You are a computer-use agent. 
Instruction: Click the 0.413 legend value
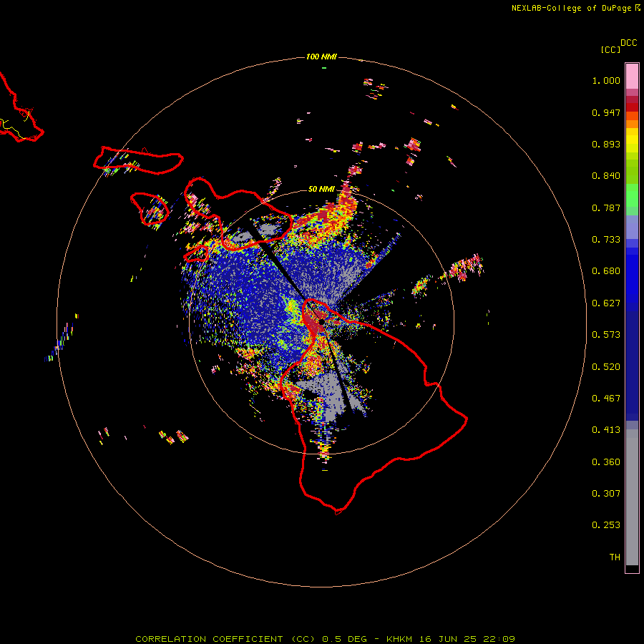coord(606,430)
